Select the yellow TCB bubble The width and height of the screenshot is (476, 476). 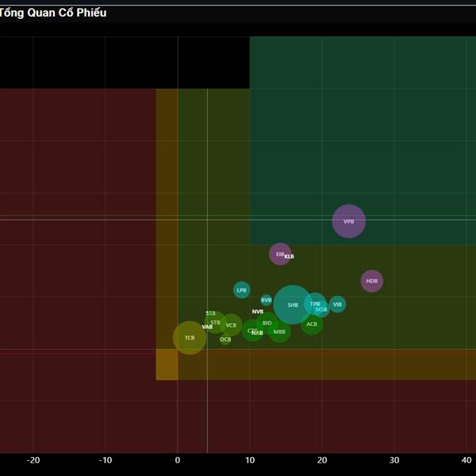pyautogui.click(x=190, y=338)
